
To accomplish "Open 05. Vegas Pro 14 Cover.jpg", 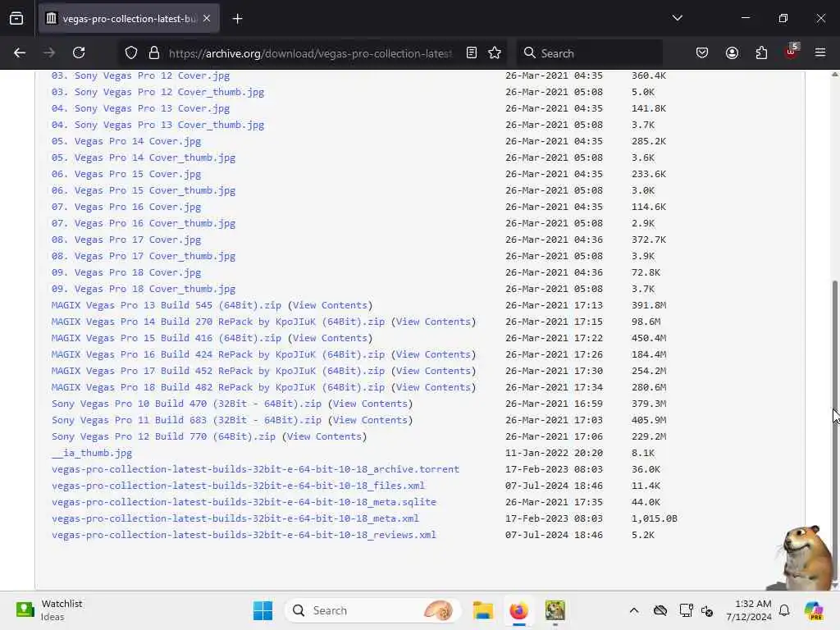I will click(x=126, y=141).
